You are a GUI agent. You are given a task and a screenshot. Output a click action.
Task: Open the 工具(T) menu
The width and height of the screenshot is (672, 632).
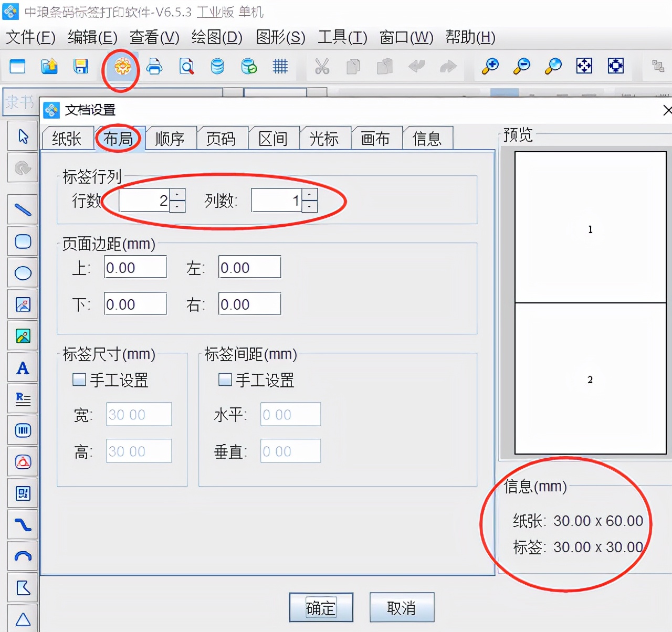pyautogui.click(x=342, y=37)
